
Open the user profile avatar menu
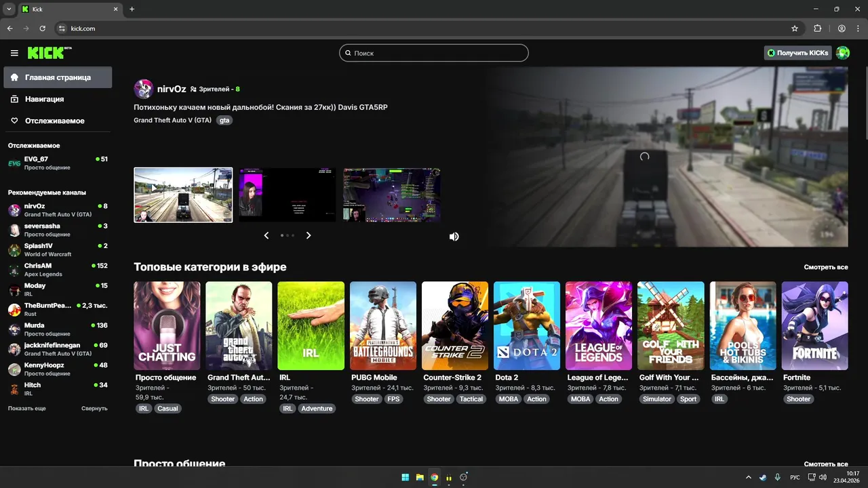(843, 53)
